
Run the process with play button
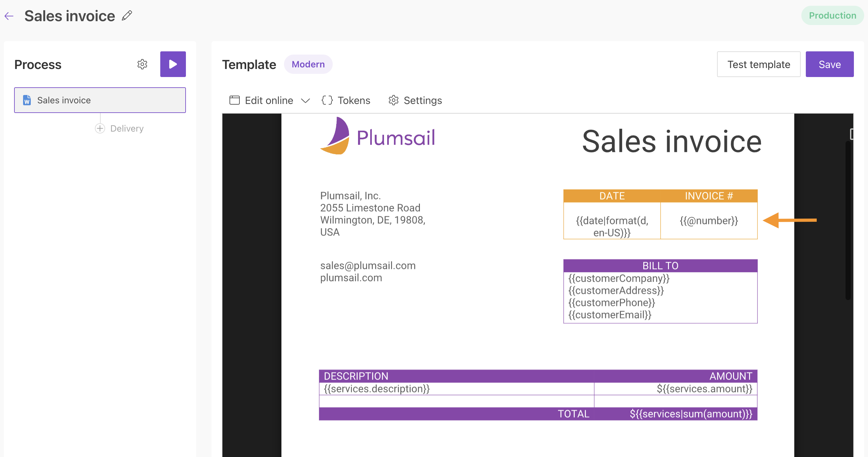[173, 64]
